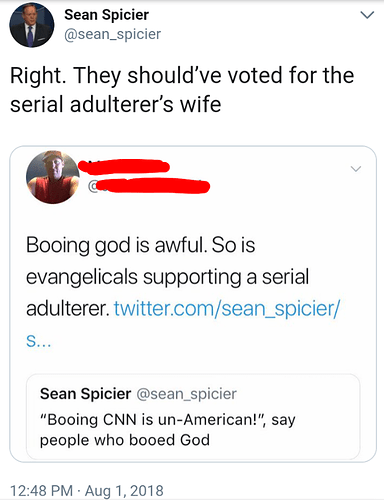
Task: Expand the quoted tweet's options chevron
Action: (x=356, y=169)
